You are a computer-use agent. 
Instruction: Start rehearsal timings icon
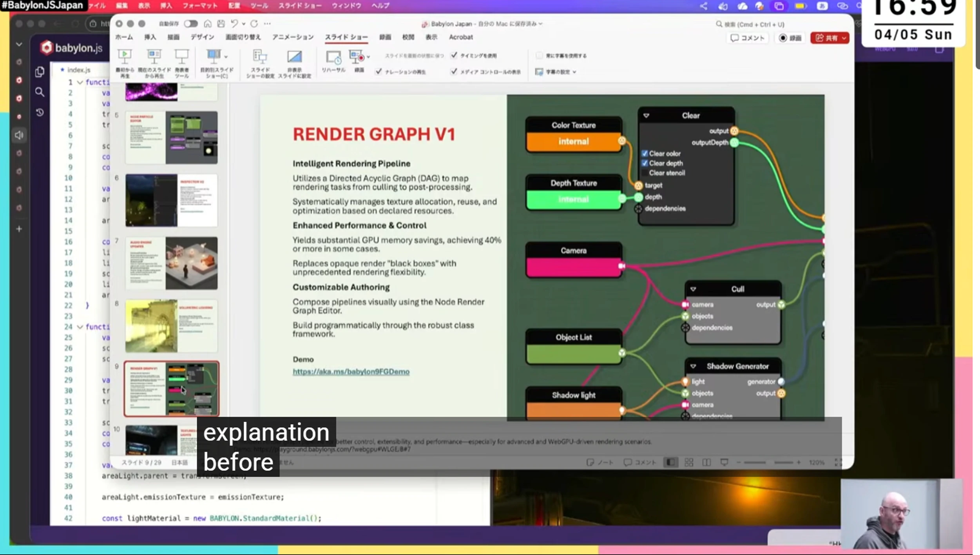333,58
